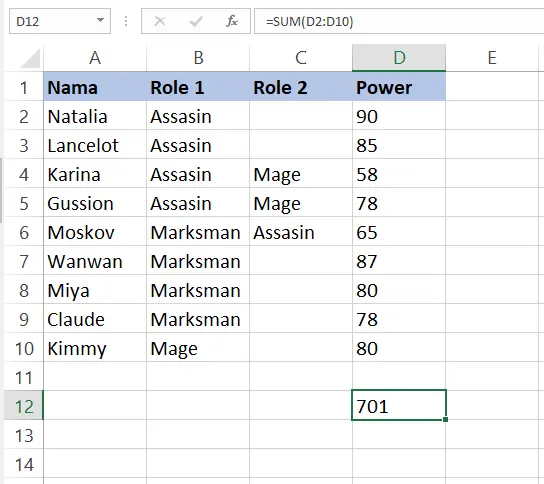
Task: Click the Power header cell
Action: pyautogui.click(x=399, y=87)
